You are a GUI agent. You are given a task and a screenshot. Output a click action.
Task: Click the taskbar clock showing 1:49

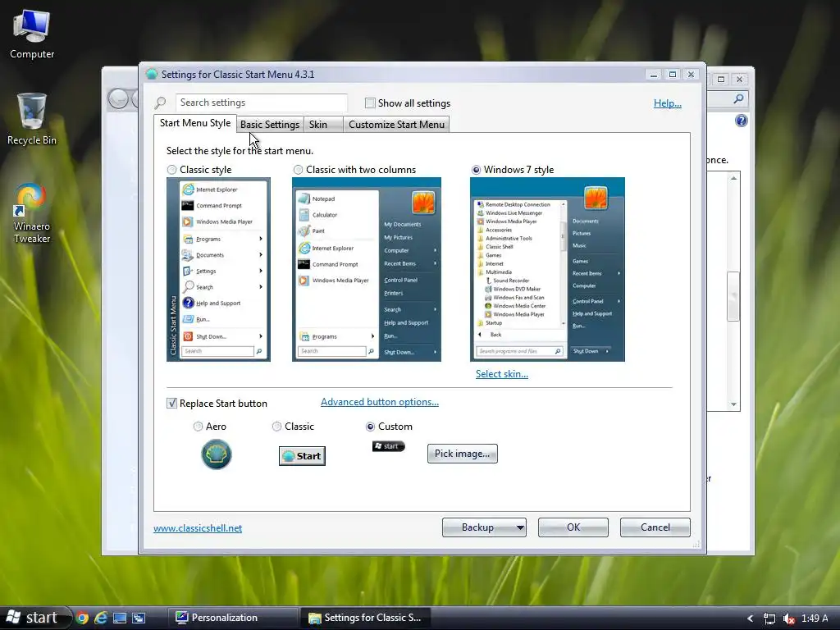pos(815,619)
